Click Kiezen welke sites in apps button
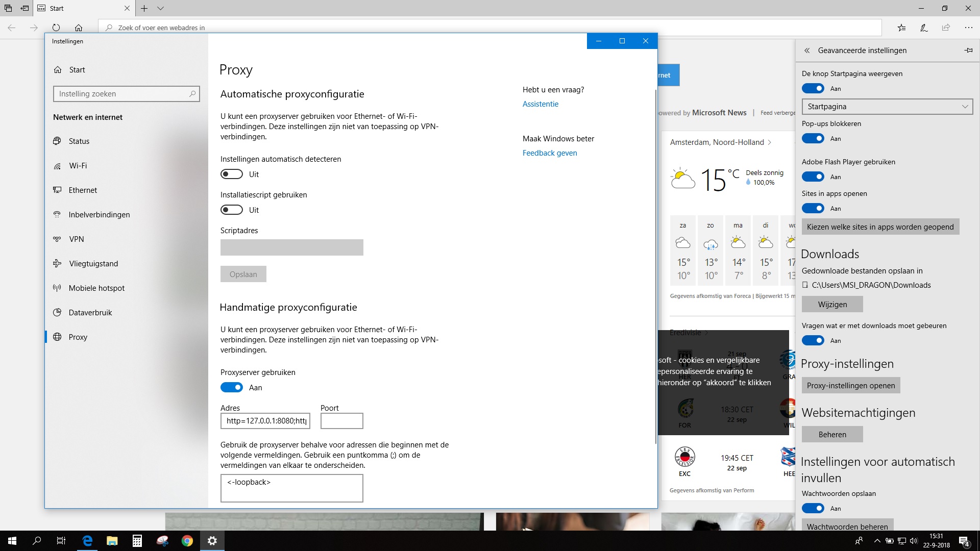The width and height of the screenshot is (980, 551). [880, 227]
